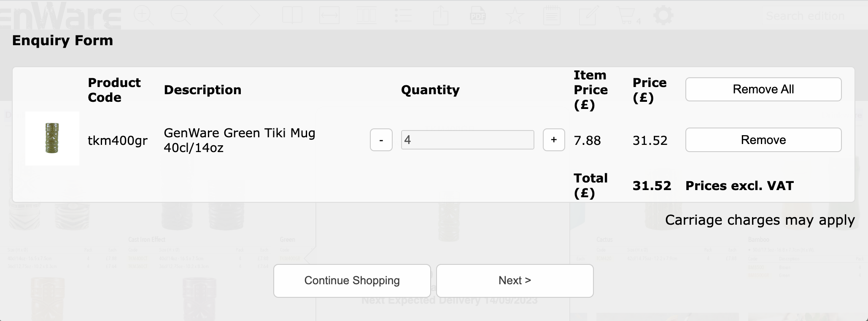
Task: Open the table of contents list icon
Action: (x=403, y=16)
